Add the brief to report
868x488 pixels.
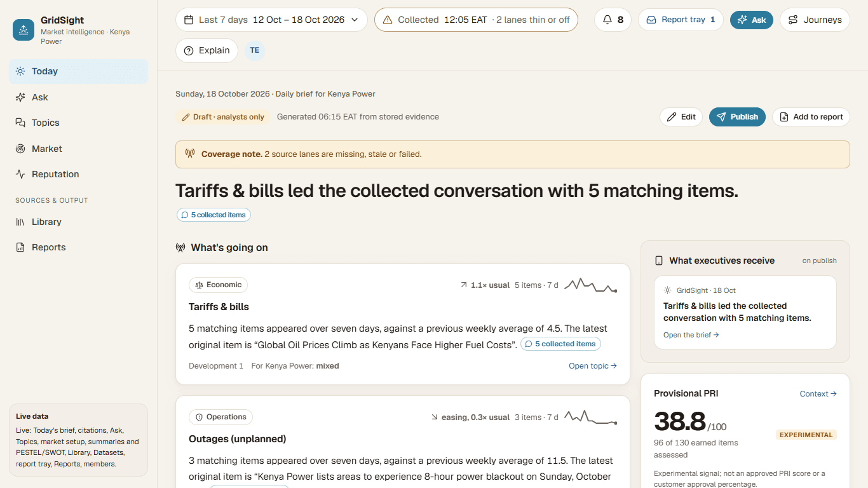pos(811,117)
